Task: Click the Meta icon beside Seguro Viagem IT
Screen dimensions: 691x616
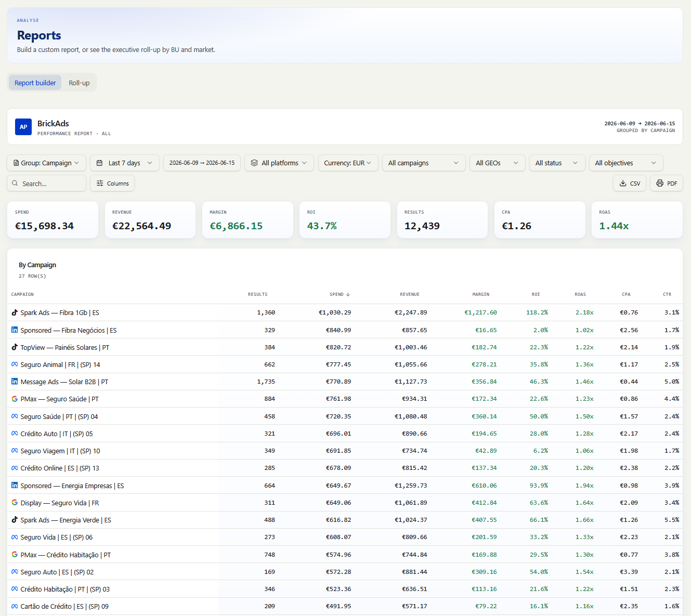Action: point(15,451)
